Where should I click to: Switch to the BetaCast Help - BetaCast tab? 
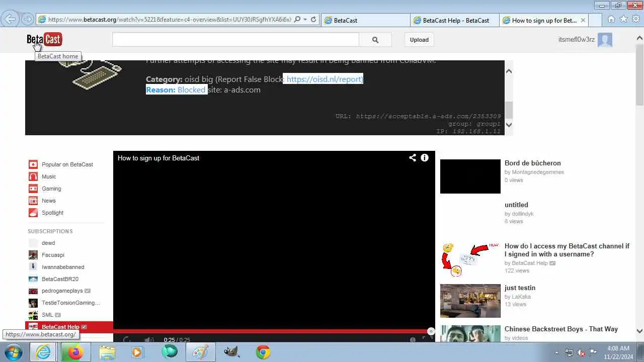tap(455, 20)
